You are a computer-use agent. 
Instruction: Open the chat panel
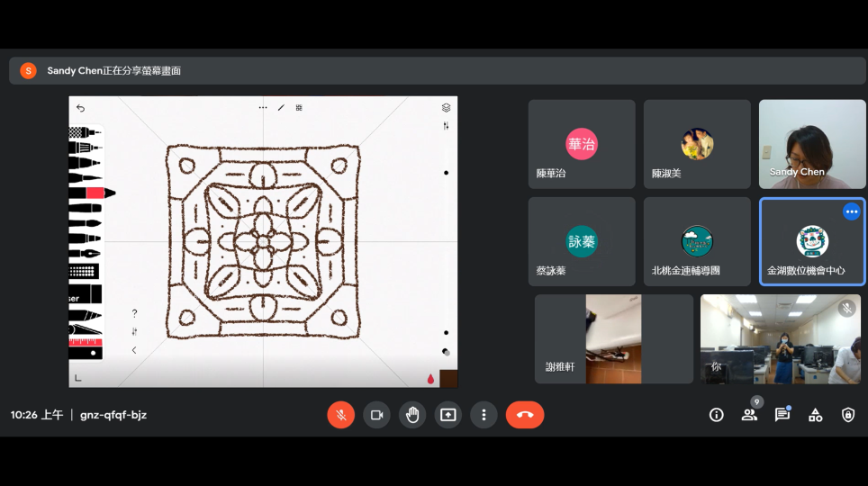pyautogui.click(x=782, y=415)
